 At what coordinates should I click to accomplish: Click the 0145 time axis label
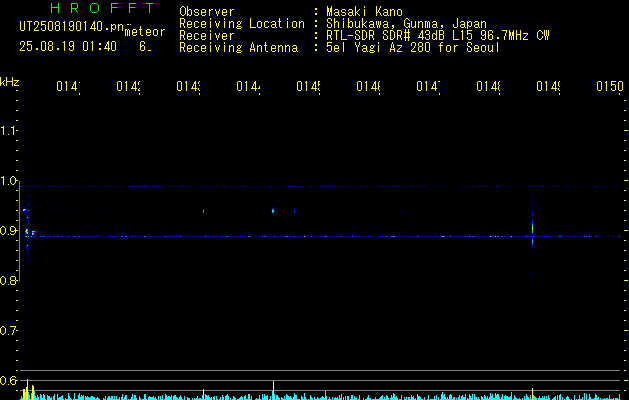point(308,86)
